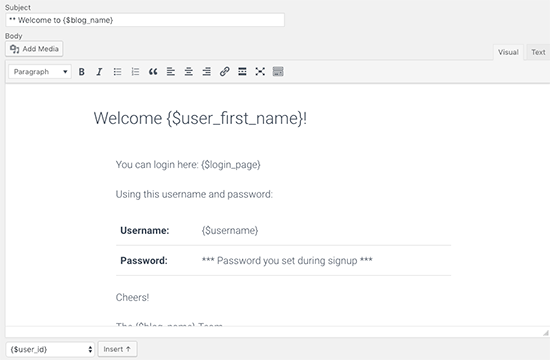550x360 pixels.
Task: Insert or edit a link
Action: pyautogui.click(x=224, y=72)
